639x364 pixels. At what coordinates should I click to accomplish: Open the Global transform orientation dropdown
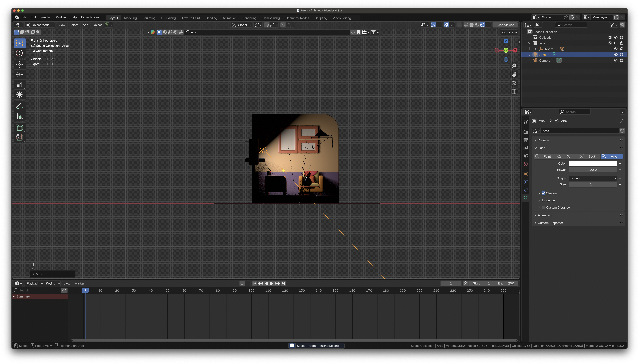[x=242, y=25]
